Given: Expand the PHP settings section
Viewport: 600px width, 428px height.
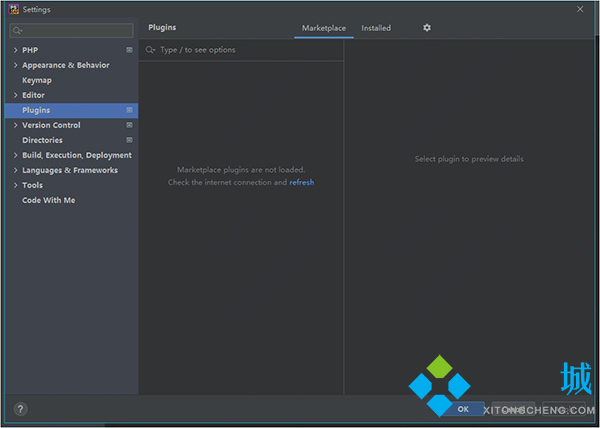Looking at the screenshot, I should coord(15,50).
